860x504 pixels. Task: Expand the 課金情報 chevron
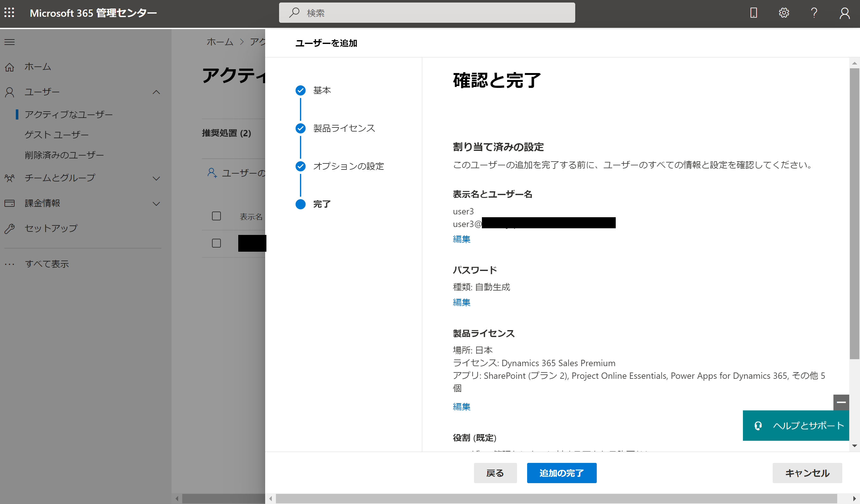point(156,204)
